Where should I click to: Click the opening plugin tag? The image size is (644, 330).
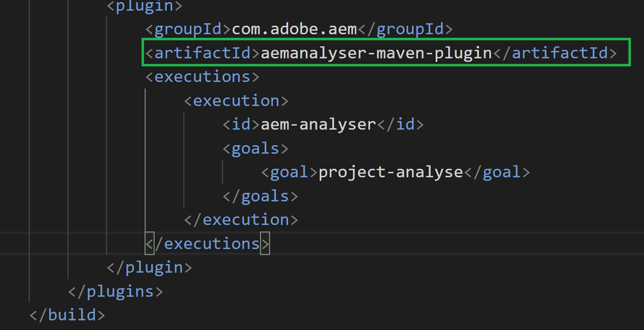click(x=144, y=6)
